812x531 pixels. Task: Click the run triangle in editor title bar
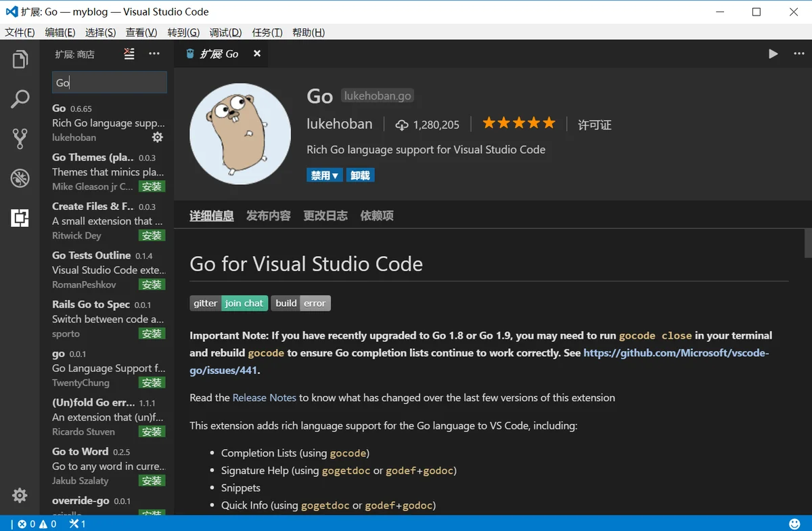point(773,54)
